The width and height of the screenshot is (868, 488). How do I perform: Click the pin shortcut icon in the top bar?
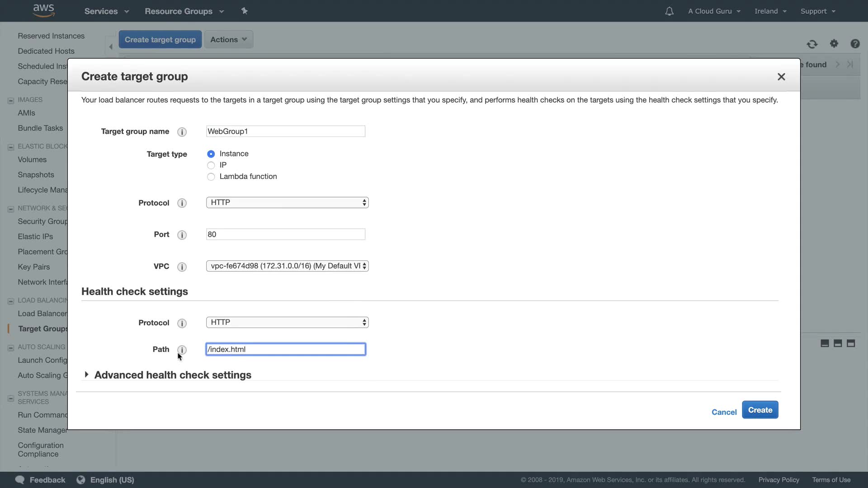point(244,11)
